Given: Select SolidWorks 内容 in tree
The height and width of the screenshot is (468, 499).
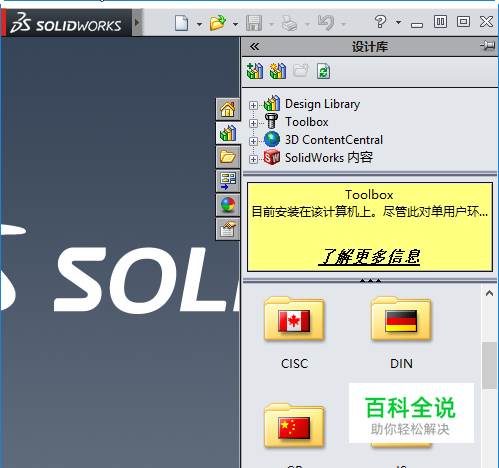Looking at the screenshot, I should tap(329, 158).
